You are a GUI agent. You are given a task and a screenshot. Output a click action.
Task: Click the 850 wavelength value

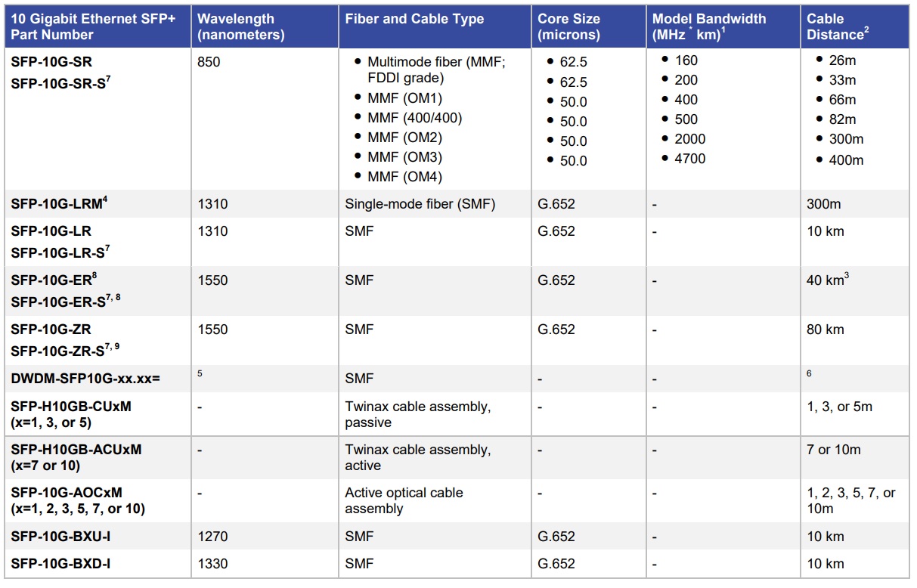pos(209,62)
